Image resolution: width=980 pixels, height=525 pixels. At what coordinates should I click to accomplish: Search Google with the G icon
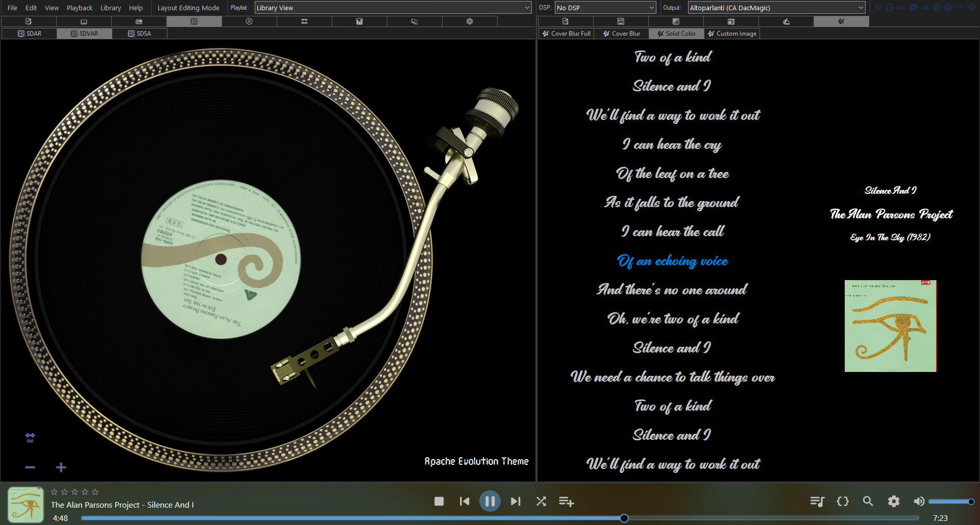click(890, 7)
